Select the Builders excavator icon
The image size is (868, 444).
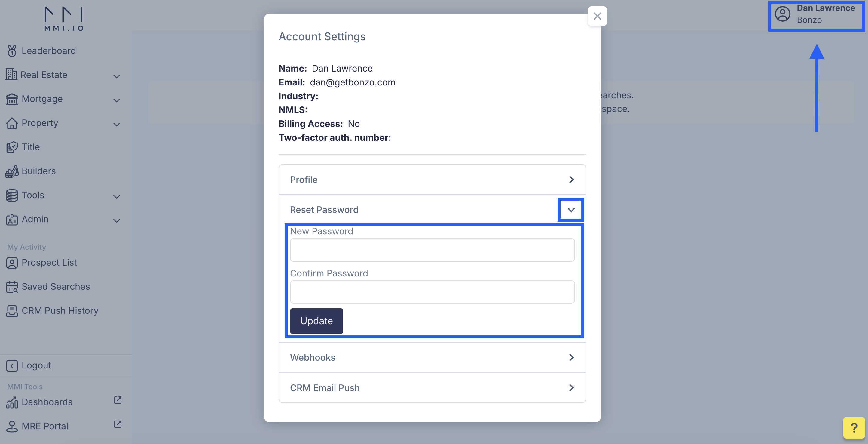click(x=12, y=171)
